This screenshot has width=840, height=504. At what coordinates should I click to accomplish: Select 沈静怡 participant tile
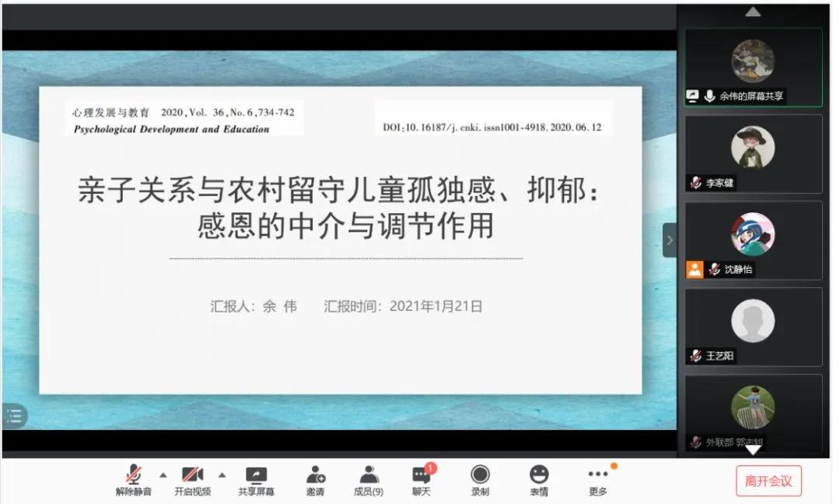pyautogui.click(x=753, y=240)
